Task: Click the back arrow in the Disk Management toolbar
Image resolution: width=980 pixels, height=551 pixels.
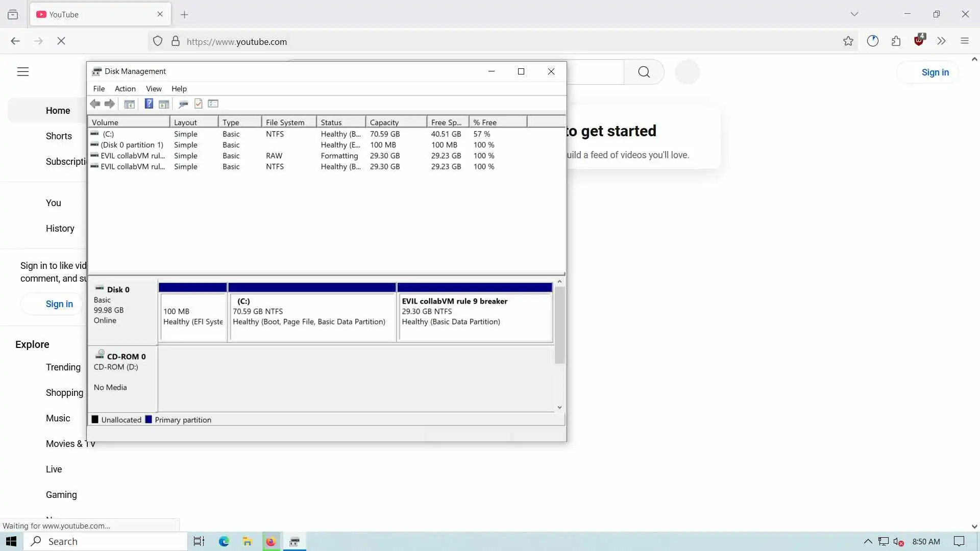Action: tap(95, 104)
